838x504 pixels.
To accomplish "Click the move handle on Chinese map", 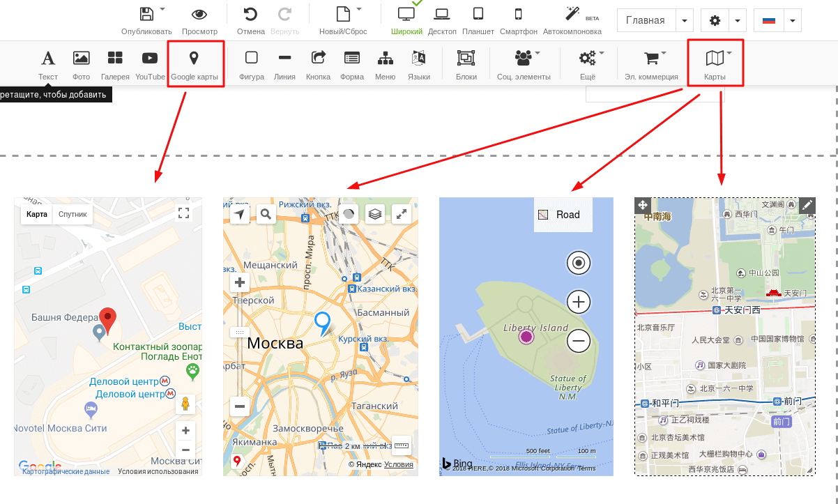I will pyautogui.click(x=642, y=205).
